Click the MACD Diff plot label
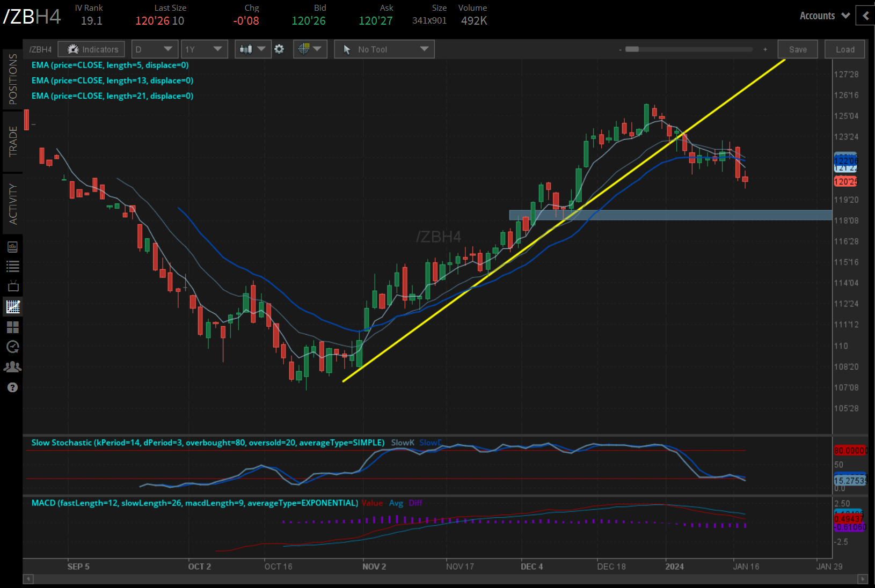Screen dimensions: 875x588 click(415, 503)
